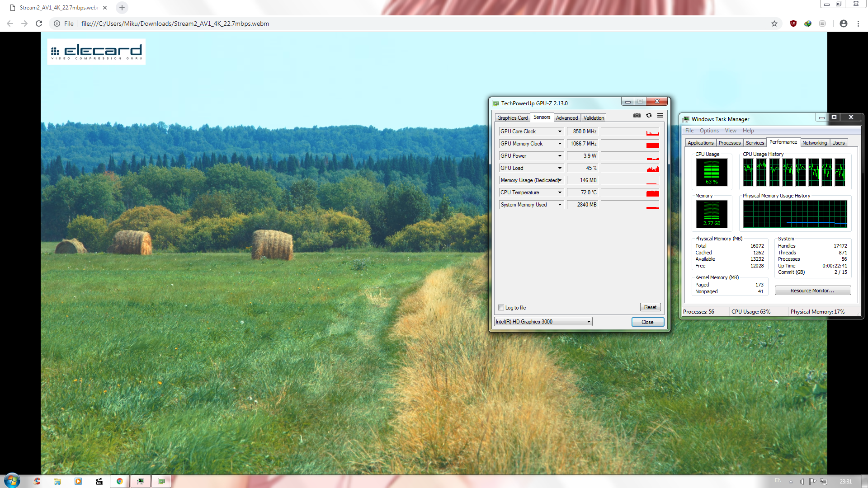Screen dimensions: 868x488
Task: Expand the GPU Power sensor dropdown
Action: coord(560,156)
